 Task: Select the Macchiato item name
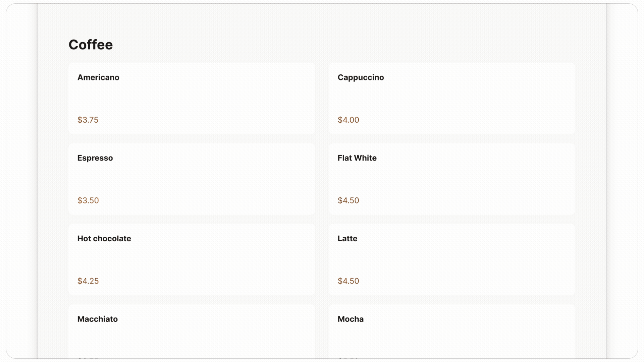[97, 319]
